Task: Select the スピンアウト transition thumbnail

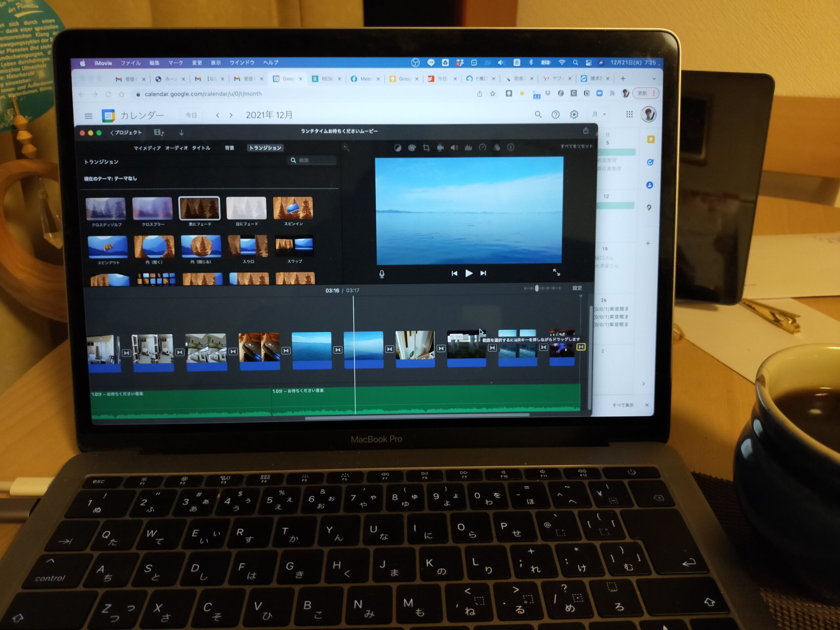Action: 108,247
